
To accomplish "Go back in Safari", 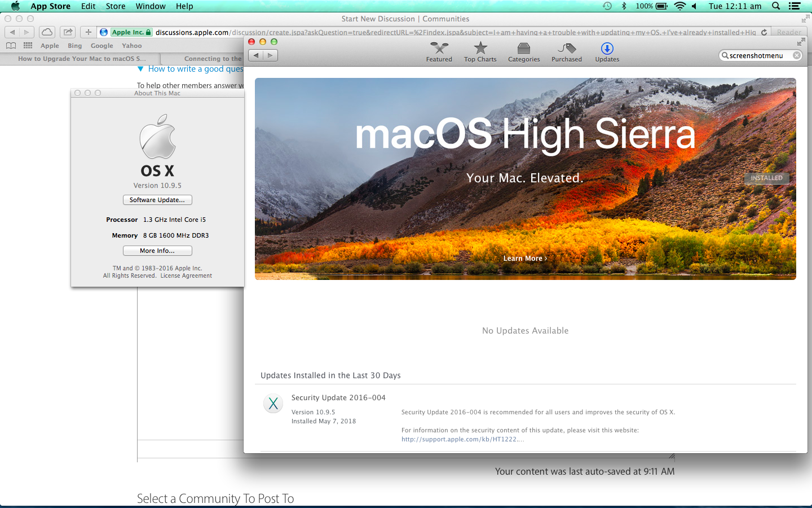I will (x=12, y=32).
